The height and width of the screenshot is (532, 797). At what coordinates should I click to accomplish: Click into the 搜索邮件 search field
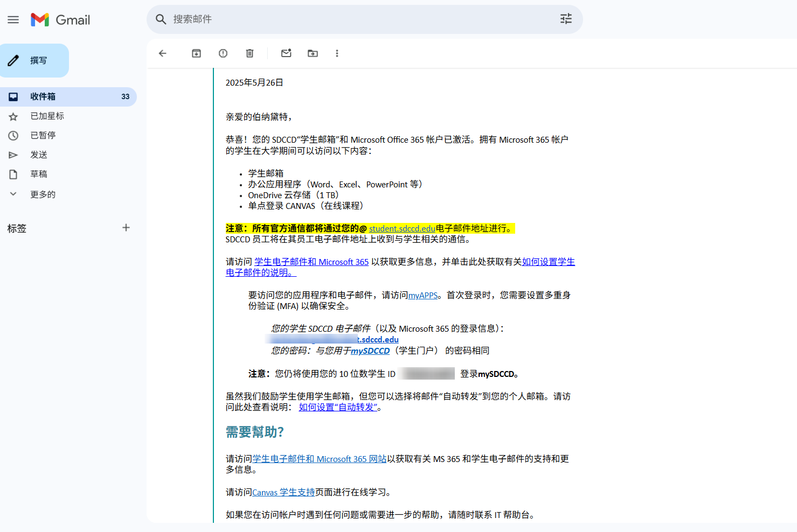[356, 19]
